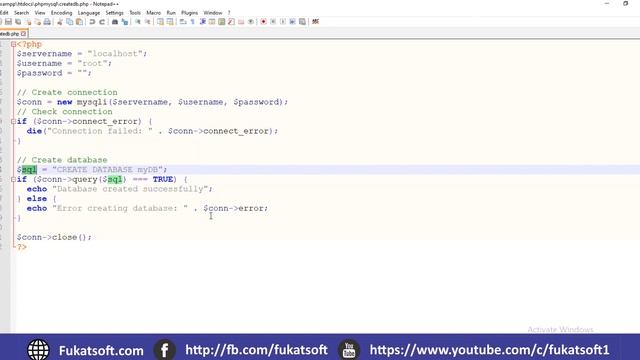This screenshot has height=360, width=640.
Task: Click "Database created successfully" string
Action: tap(131, 189)
